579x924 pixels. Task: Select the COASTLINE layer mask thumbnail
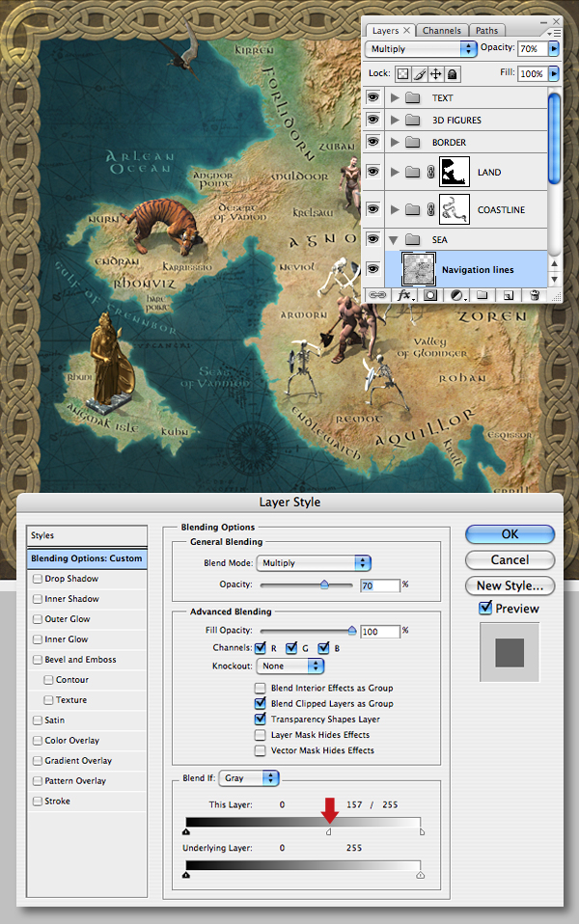455,210
